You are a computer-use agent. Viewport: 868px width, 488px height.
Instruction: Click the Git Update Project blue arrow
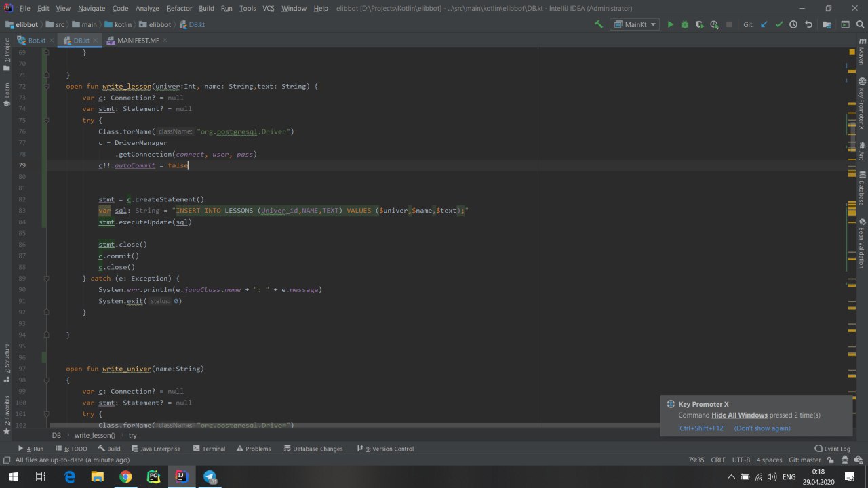point(764,24)
